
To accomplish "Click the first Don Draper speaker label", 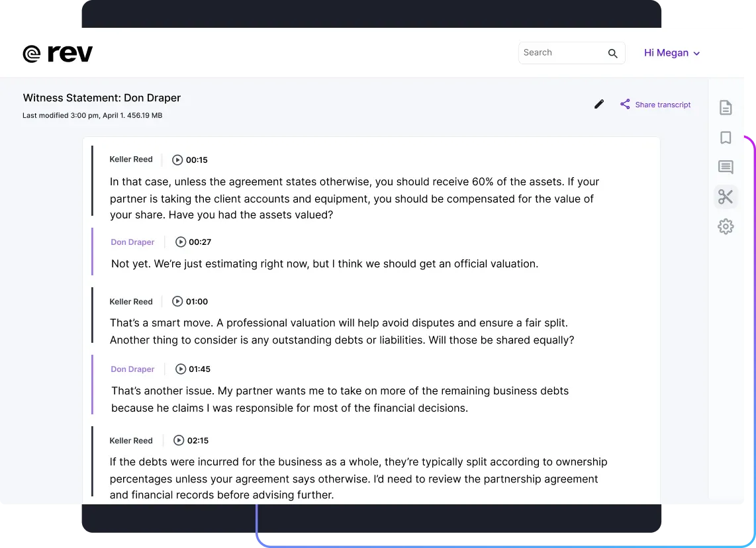I will [x=132, y=242].
